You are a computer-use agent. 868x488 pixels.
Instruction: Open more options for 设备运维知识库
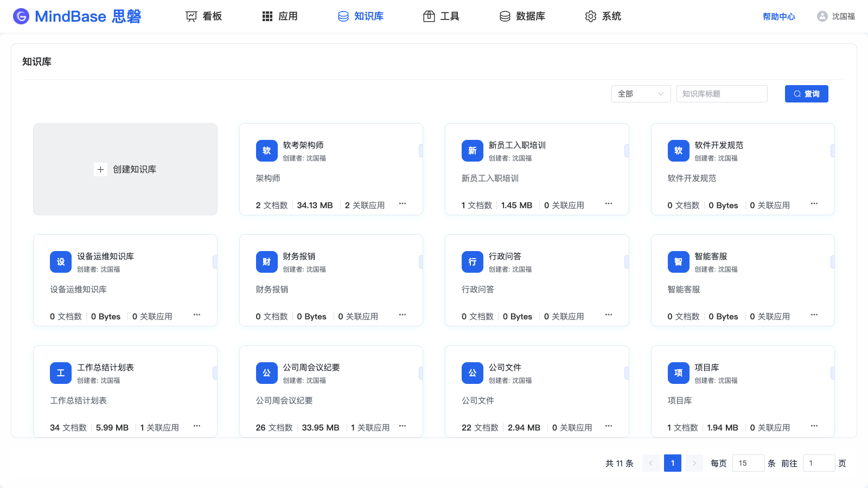[197, 315]
